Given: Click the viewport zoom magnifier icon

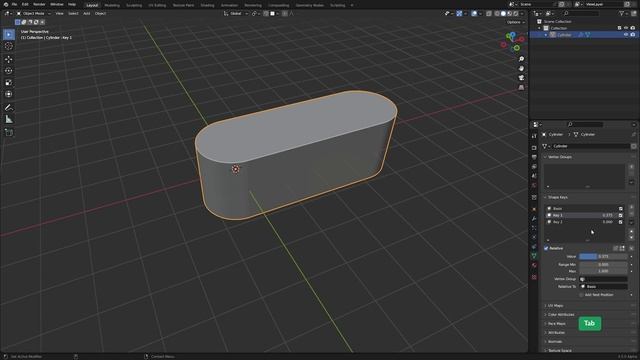Looking at the screenshot, I should (521, 59).
